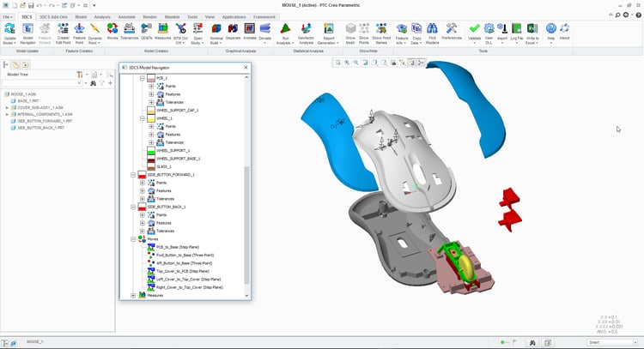The image size is (644, 349).
Task: Select PCB_to_Base (Step Plane) move
Action: (x=178, y=247)
